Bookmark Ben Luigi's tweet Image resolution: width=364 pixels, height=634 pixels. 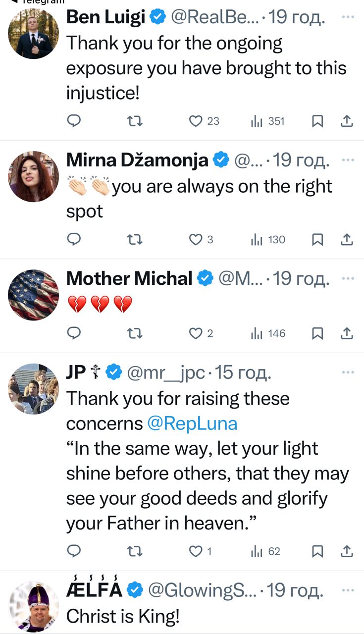pos(318,121)
